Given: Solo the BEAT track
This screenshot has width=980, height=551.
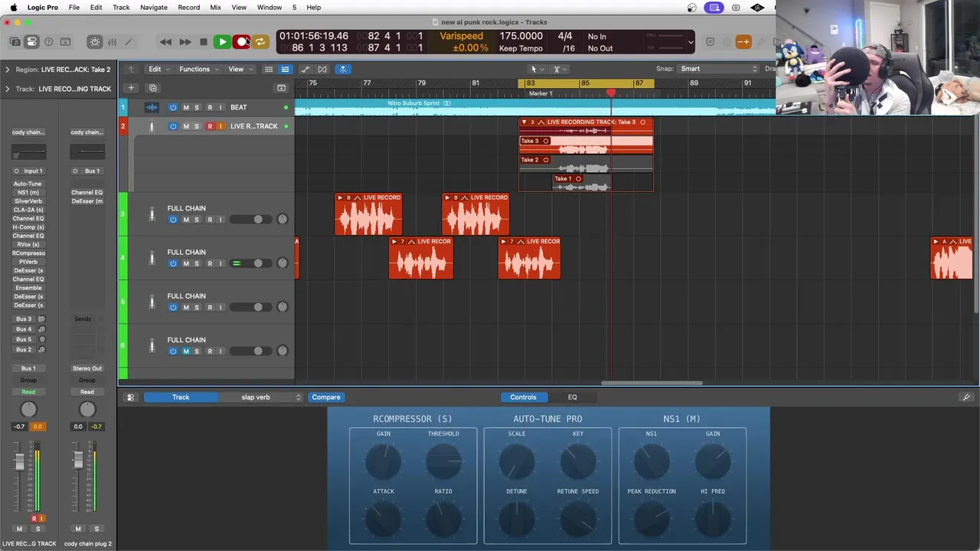Looking at the screenshot, I should [x=197, y=107].
